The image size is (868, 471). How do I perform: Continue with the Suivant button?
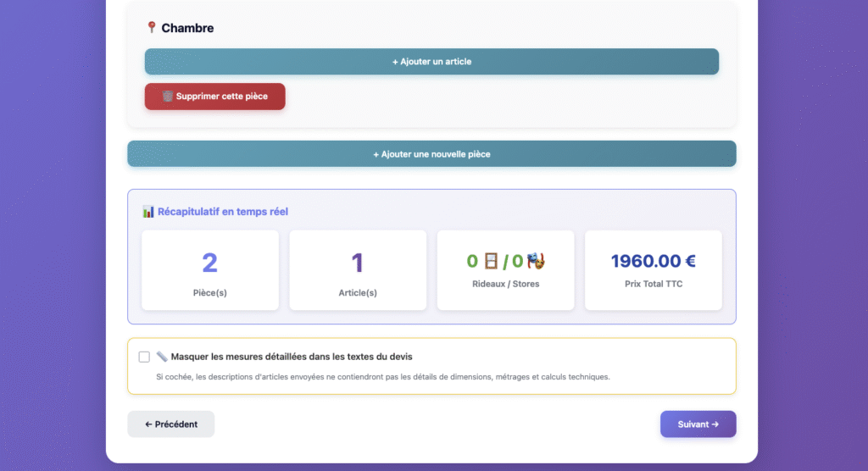(698, 424)
